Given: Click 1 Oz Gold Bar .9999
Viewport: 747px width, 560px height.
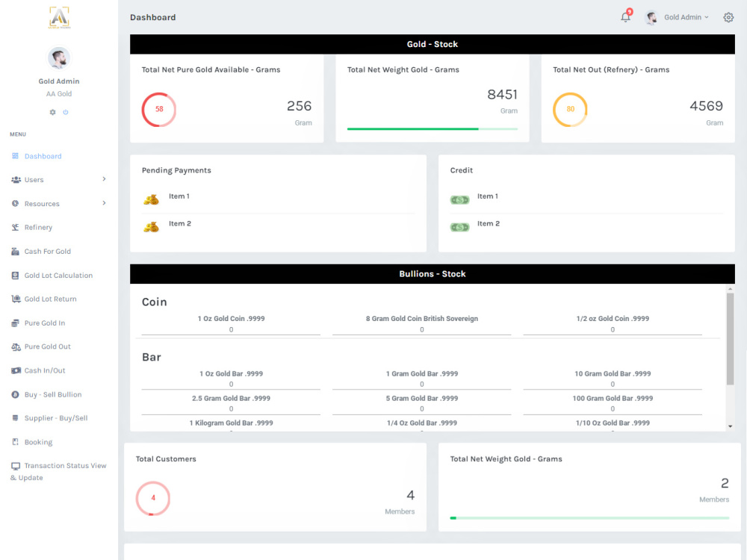Looking at the screenshot, I should point(231,374).
